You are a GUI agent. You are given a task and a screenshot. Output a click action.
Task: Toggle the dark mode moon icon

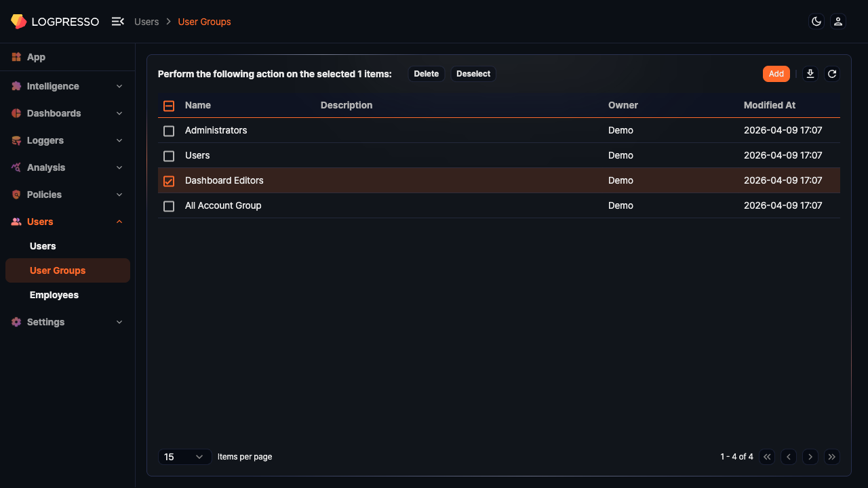(x=816, y=22)
